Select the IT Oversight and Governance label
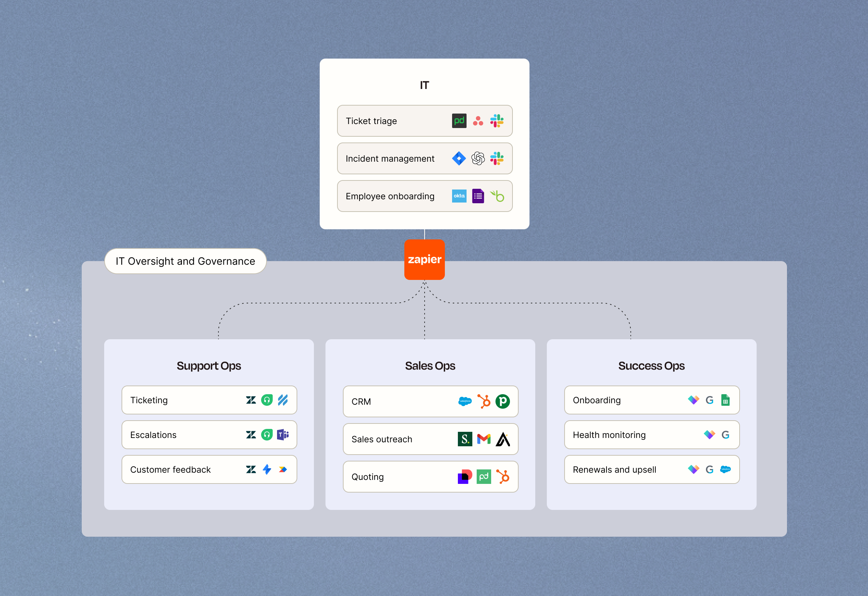This screenshot has height=596, width=868. coord(185,261)
